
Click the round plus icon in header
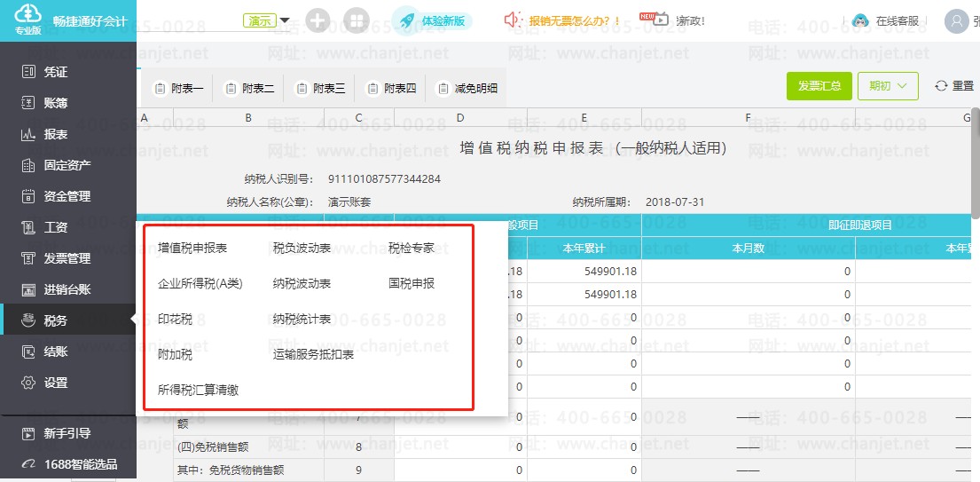(x=318, y=20)
